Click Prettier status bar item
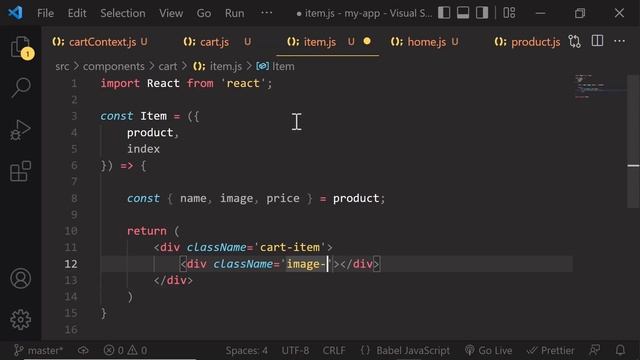 click(x=550, y=350)
